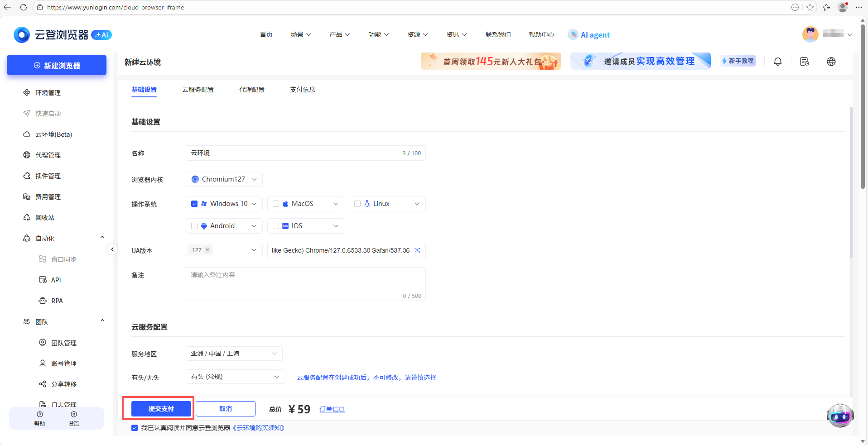Open the notification bell icon
868x445 pixels.
(778, 62)
